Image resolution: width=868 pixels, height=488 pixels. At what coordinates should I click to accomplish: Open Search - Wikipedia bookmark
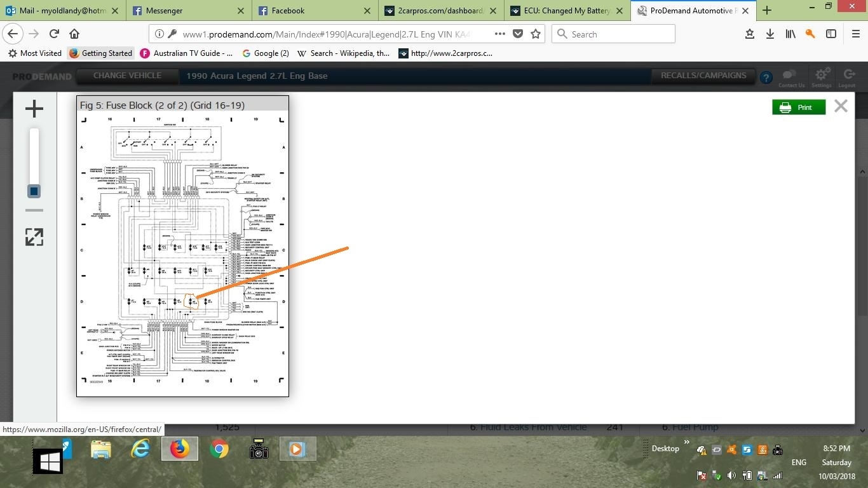[343, 53]
